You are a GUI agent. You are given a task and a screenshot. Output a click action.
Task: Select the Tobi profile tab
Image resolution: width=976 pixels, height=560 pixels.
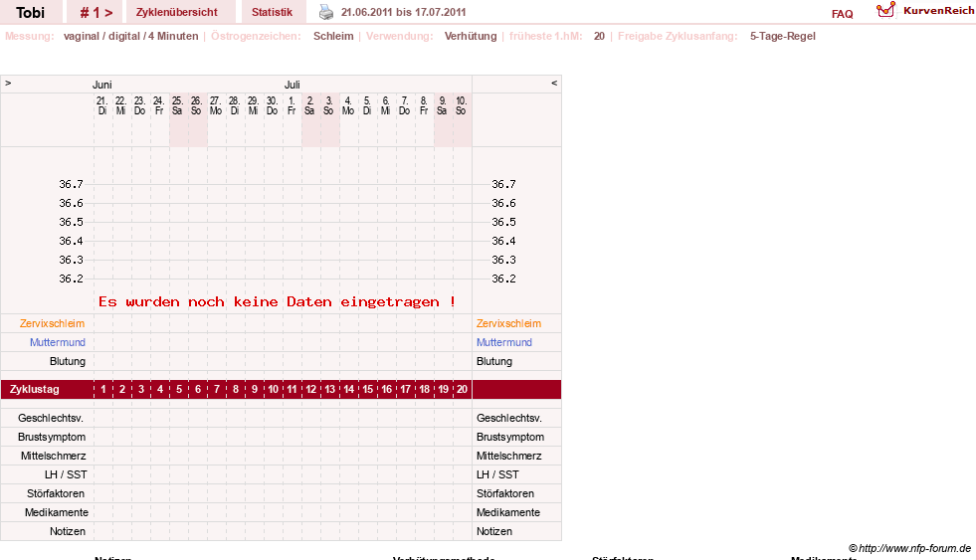click(x=31, y=12)
